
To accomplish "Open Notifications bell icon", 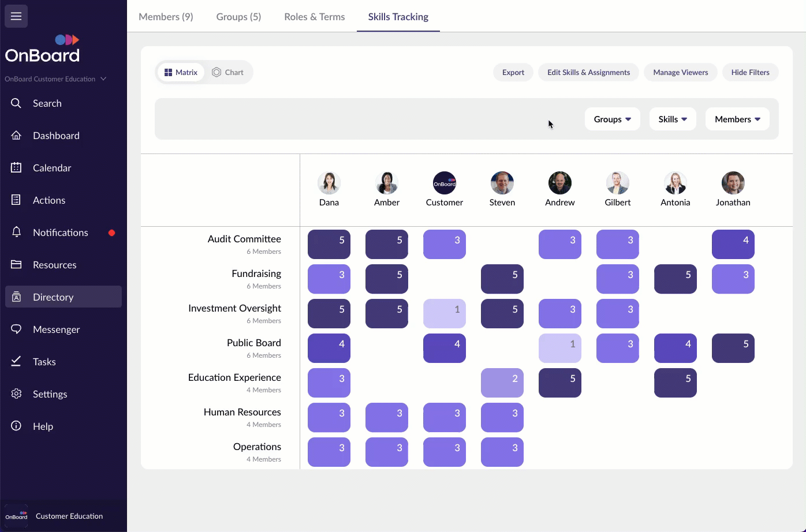I will pyautogui.click(x=16, y=233).
